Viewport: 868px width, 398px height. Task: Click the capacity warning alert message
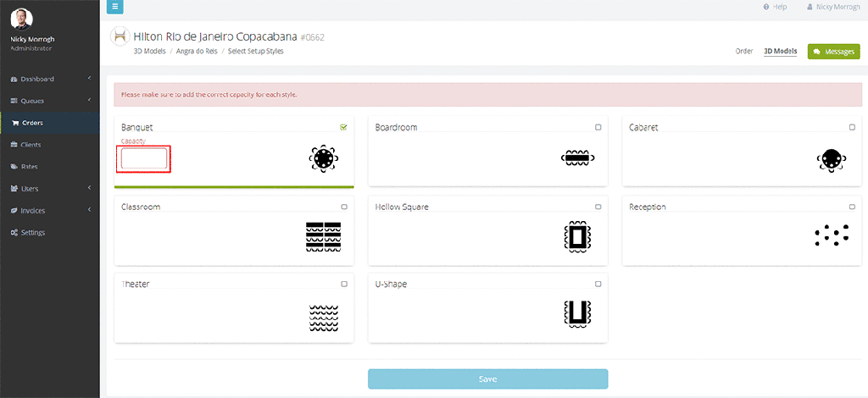(487, 95)
